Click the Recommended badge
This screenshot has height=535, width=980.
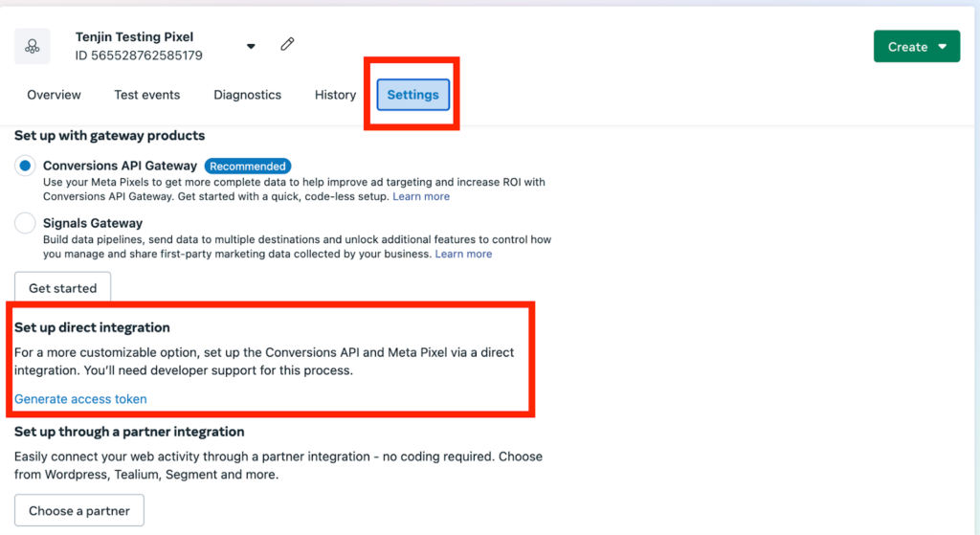point(248,167)
